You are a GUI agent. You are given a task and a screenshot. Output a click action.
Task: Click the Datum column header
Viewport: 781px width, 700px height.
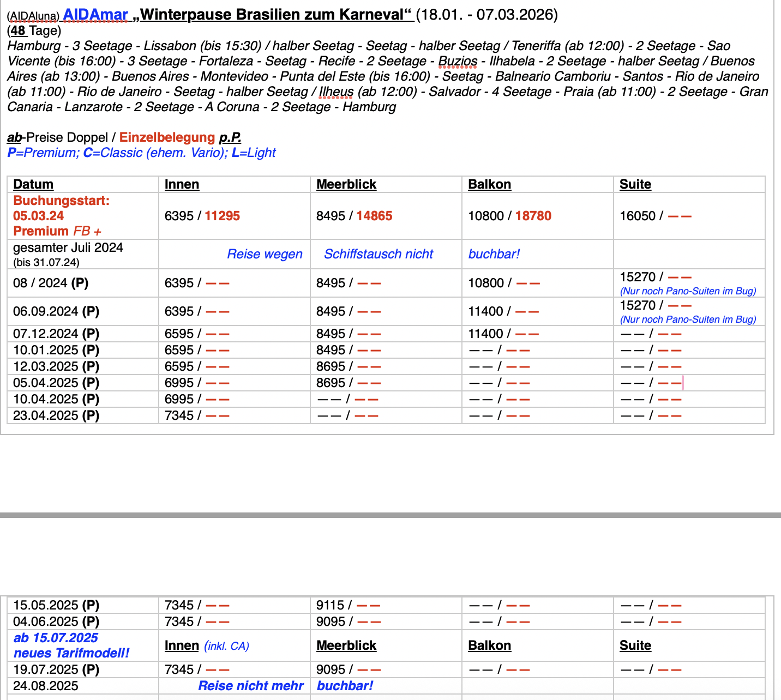33,184
